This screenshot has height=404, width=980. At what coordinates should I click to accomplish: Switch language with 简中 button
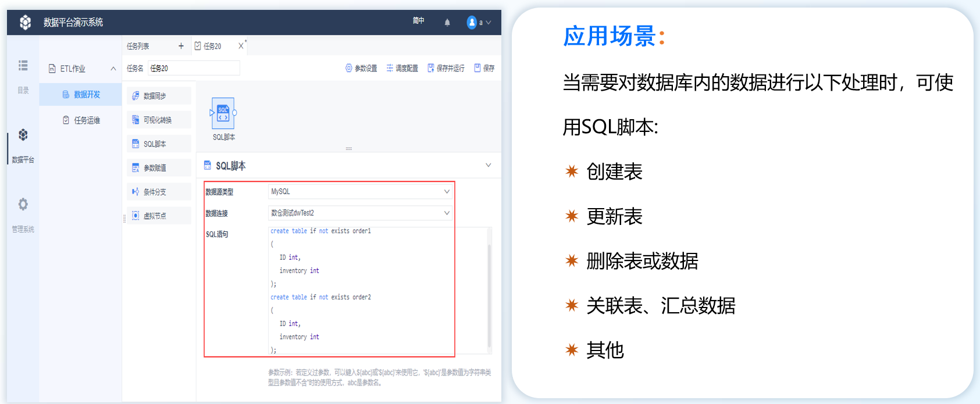419,21
